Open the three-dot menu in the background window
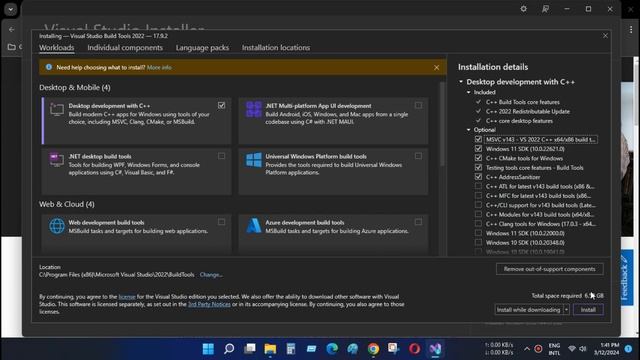The image size is (640, 360). (631, 29)
